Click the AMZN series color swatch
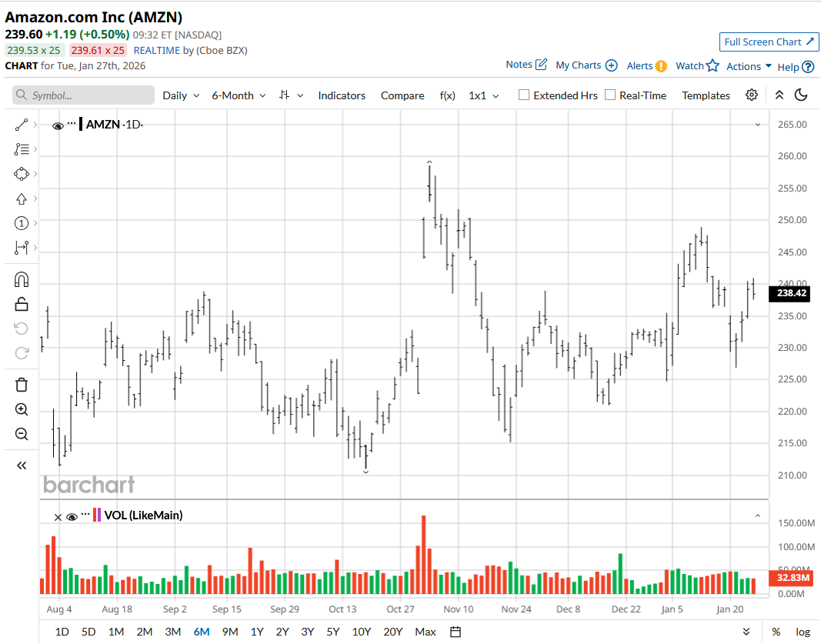The image size is (821, 644). 81,125
